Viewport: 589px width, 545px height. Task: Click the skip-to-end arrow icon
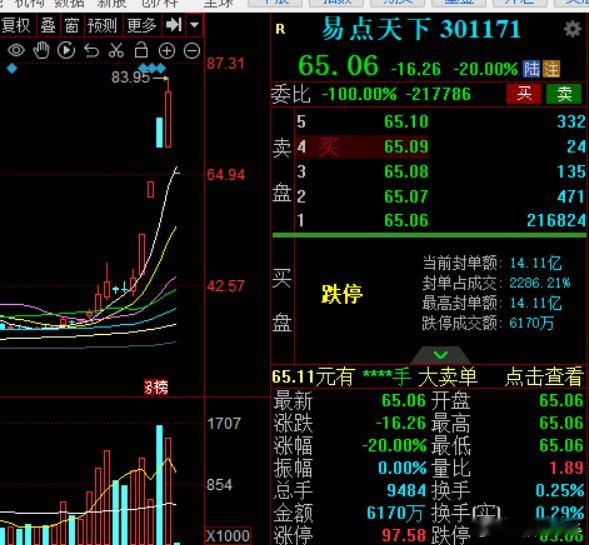[174, 25]
